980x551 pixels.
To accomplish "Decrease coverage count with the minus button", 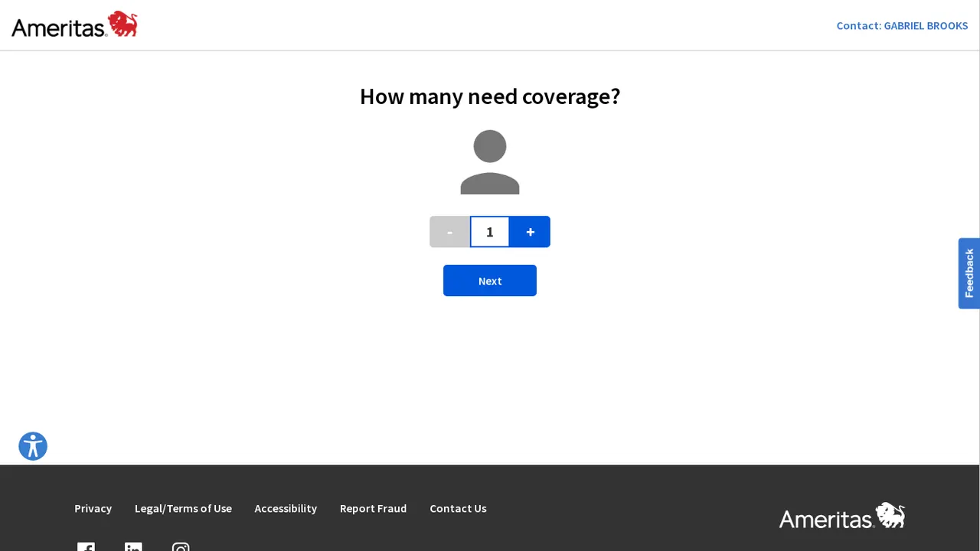I will click(x=449, y=232).
